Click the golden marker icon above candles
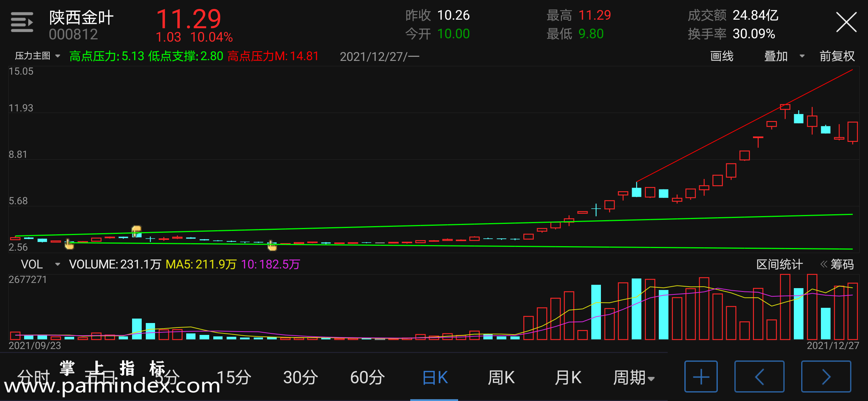The height and width of the screenshot is (401, 868). pos(137,231)
